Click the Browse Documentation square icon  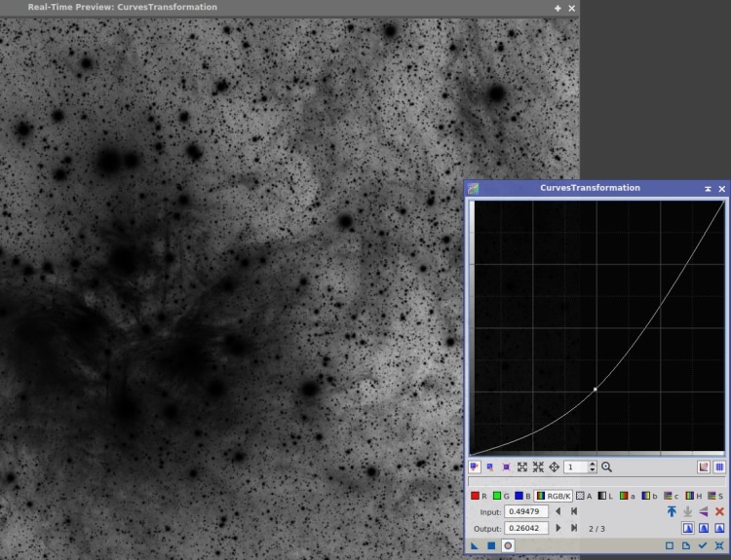point(670,545)
